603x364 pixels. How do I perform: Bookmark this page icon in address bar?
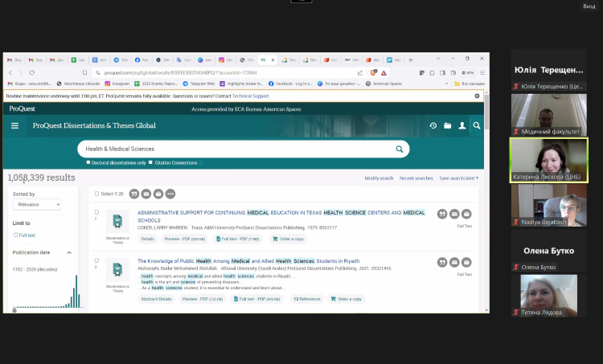[x=84, y=72]
